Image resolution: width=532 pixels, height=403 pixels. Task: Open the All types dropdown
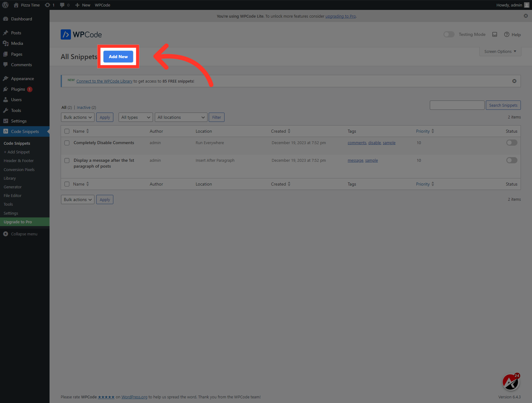(x=136, y=117)
